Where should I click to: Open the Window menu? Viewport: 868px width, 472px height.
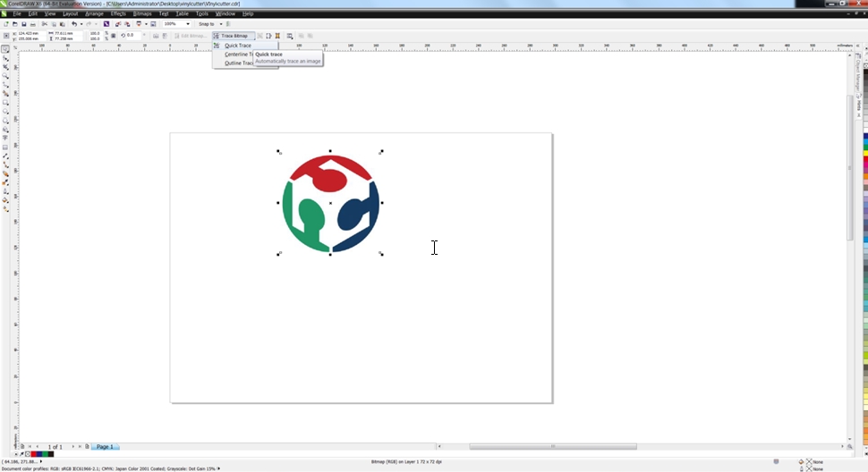click(226, 13)
